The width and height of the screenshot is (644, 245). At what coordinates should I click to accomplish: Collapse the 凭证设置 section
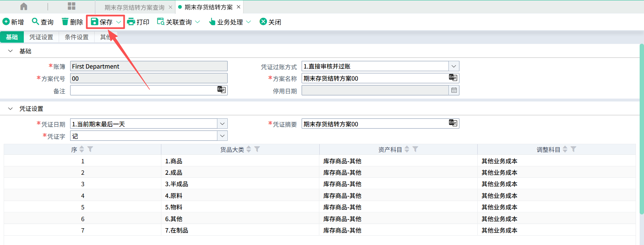click(x=10, y=109)
